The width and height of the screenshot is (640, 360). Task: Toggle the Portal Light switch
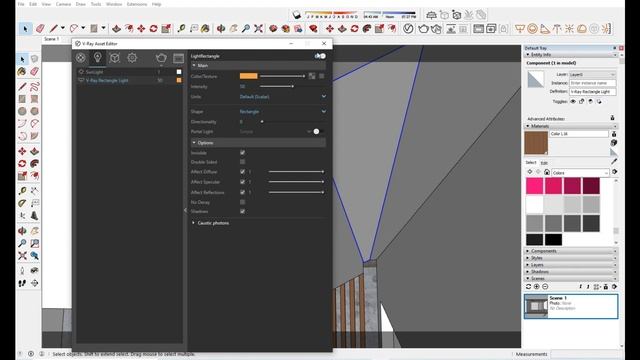tap(318, 131)
